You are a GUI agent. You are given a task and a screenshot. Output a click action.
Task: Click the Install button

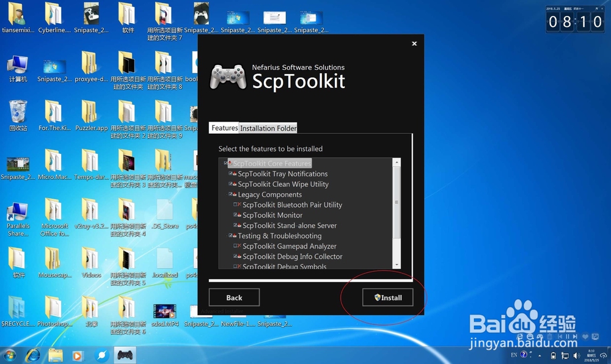(387, 297)
